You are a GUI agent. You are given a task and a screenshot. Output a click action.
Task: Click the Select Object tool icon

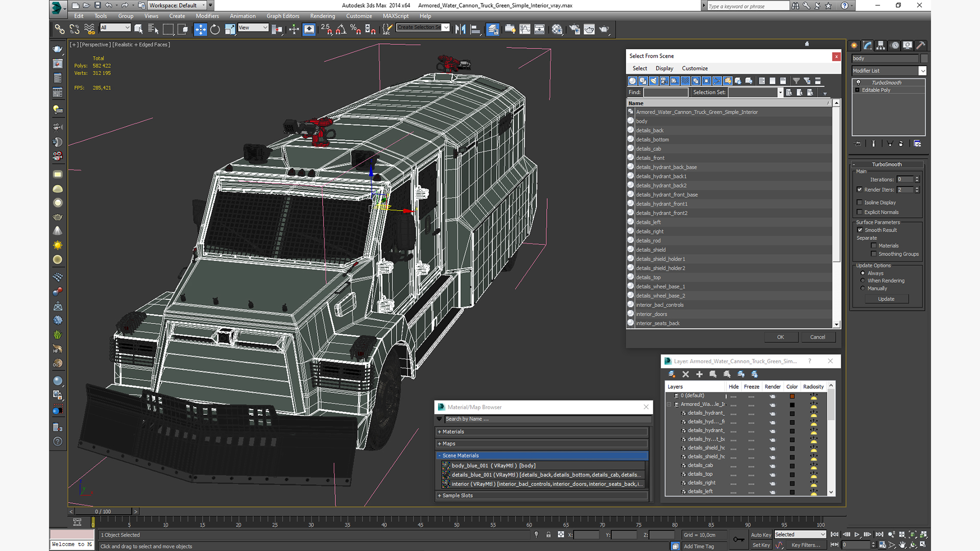(138, 30)
